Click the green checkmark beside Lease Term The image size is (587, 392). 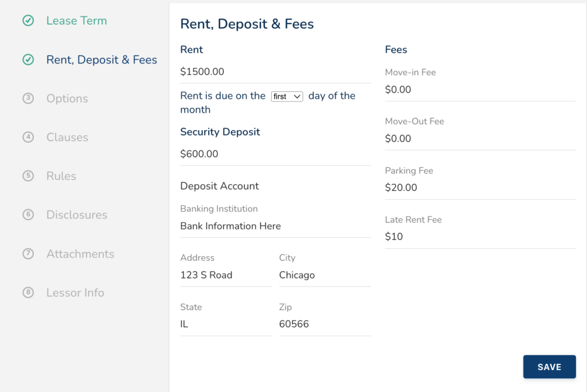point(28,21)
